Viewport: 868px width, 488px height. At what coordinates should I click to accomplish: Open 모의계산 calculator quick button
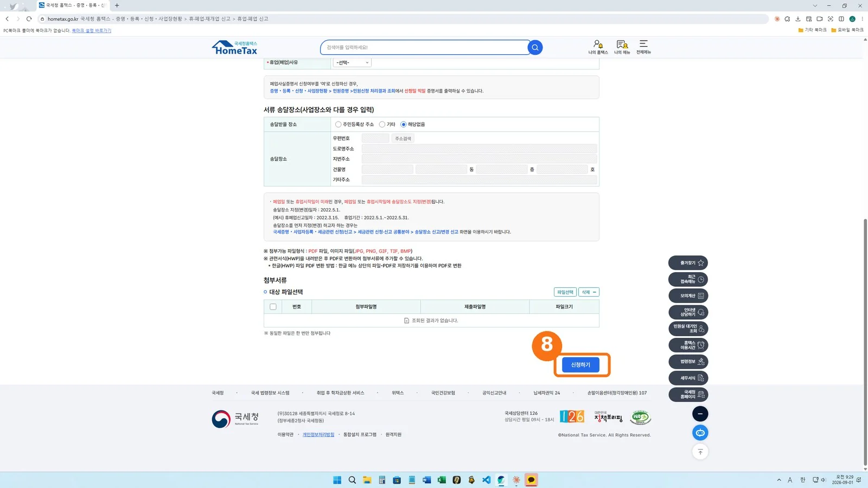pos(688,296)
